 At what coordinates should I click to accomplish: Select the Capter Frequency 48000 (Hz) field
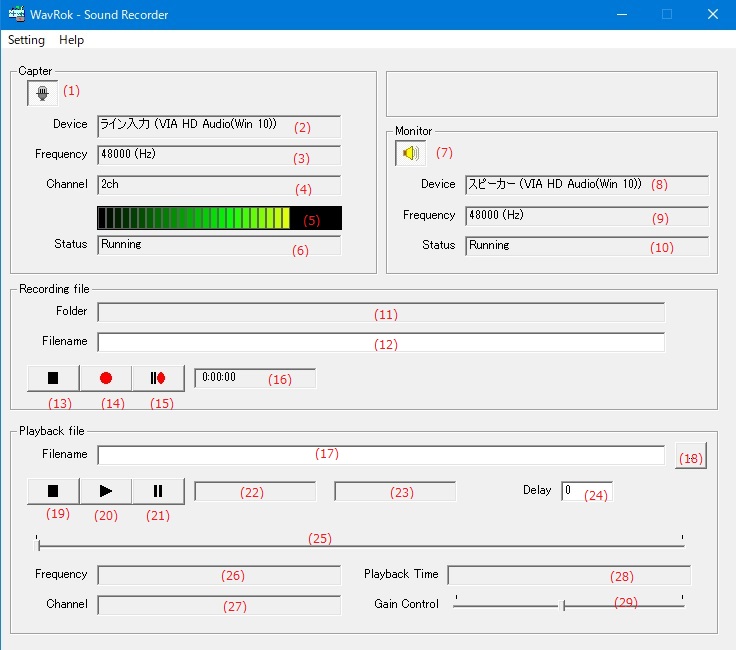(219, 155)
